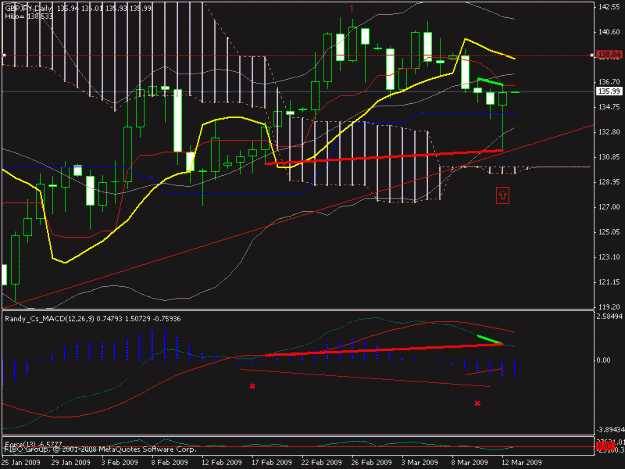Click red Force index level tag
The image size is (625, 469).
(605, 446)
